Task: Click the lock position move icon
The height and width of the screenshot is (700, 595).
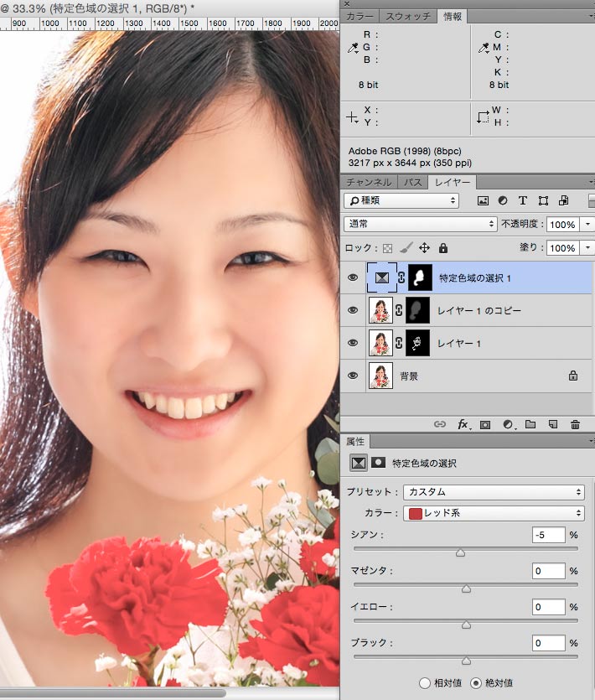Action: (424, 248)
